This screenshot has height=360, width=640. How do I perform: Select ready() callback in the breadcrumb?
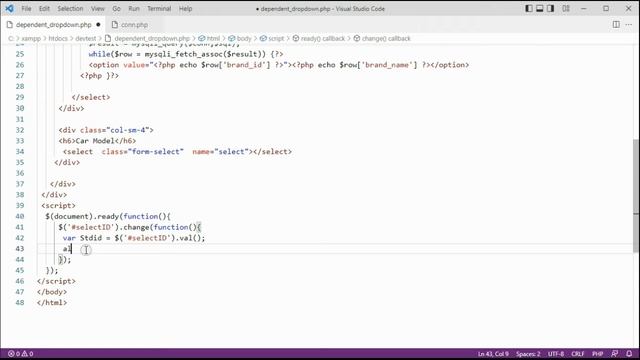323,38
